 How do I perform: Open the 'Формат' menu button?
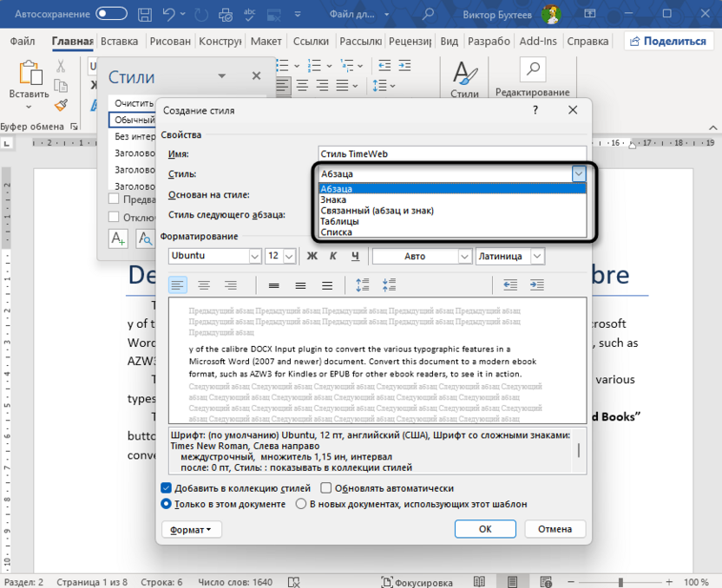191,529
